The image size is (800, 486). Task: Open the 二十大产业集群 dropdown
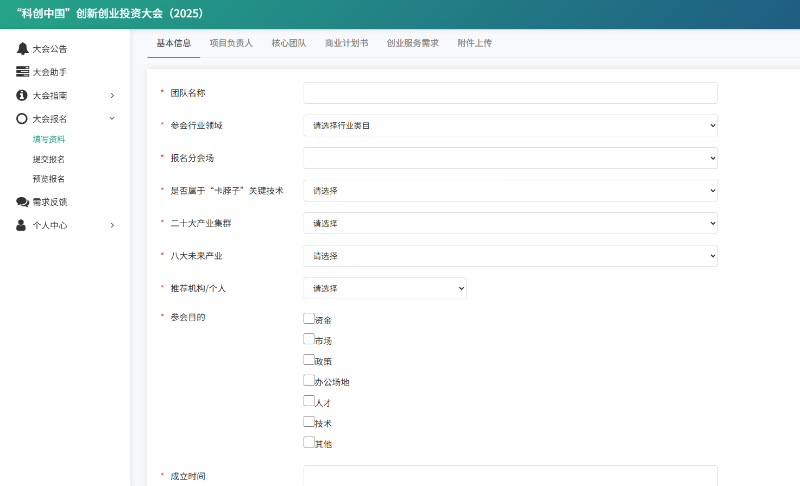pos(510,223)
